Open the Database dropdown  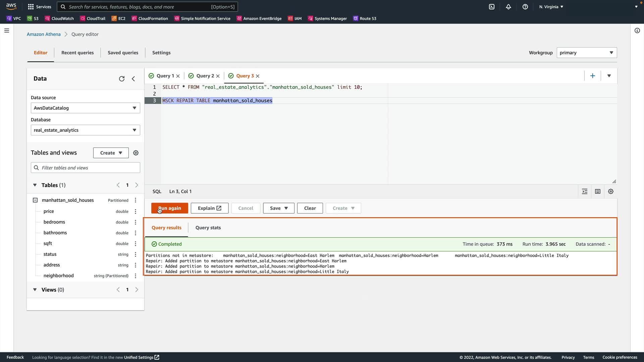[x=85, y=130]
